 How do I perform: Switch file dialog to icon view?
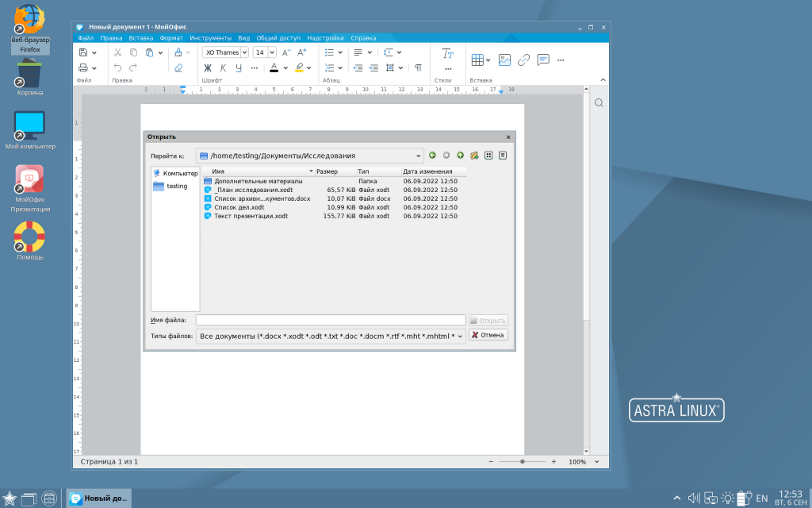click(488, 156)
